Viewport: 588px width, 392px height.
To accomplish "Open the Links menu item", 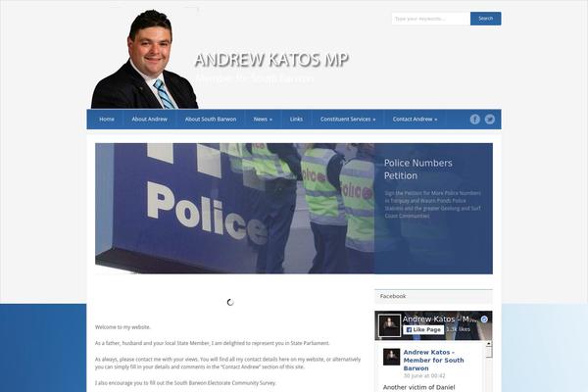I will click(296, 120).
